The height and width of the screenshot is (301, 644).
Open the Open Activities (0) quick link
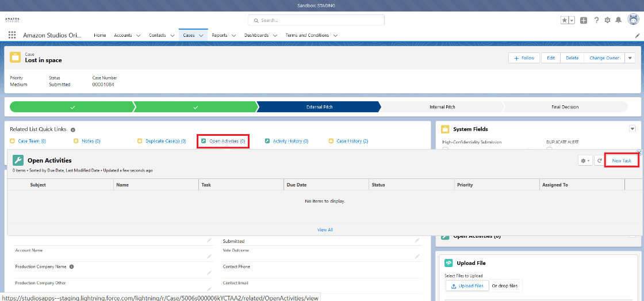pyautogui.click(x=227, y=141)
